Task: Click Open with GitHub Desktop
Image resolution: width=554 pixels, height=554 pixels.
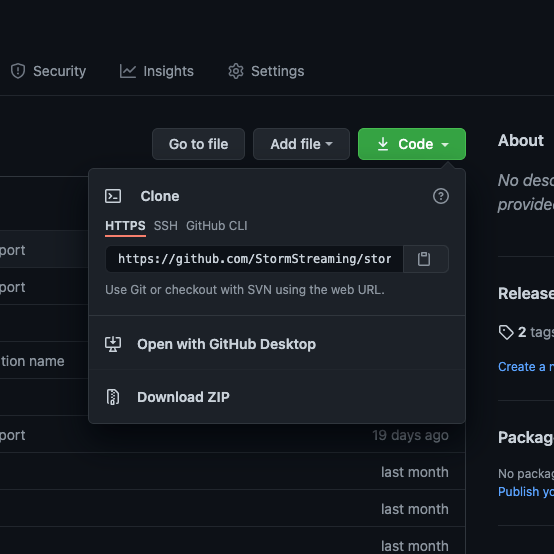Action: 277,344
